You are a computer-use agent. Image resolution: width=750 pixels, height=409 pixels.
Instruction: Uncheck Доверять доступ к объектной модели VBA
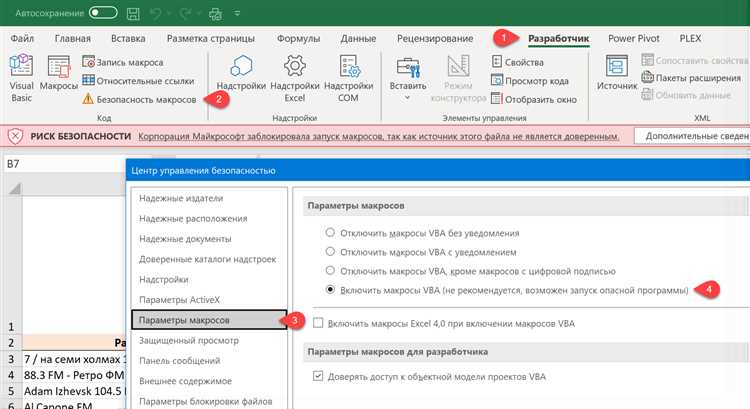pyautogui.click(x=318, y=376)
